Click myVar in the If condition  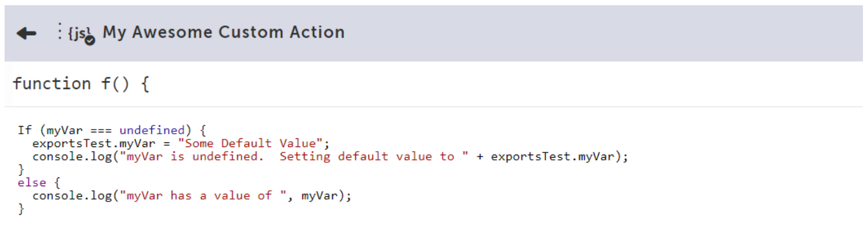tap(65, 130)
